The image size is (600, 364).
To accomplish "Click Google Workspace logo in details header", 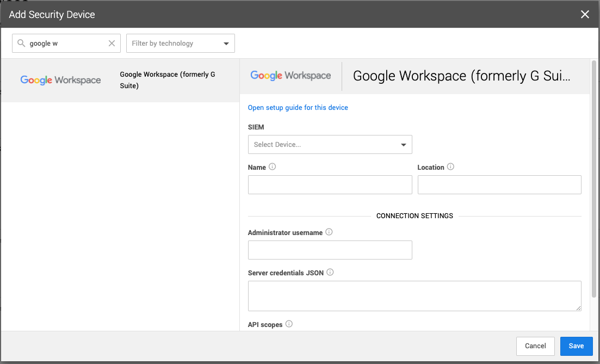I will click(x=290, y=76).
